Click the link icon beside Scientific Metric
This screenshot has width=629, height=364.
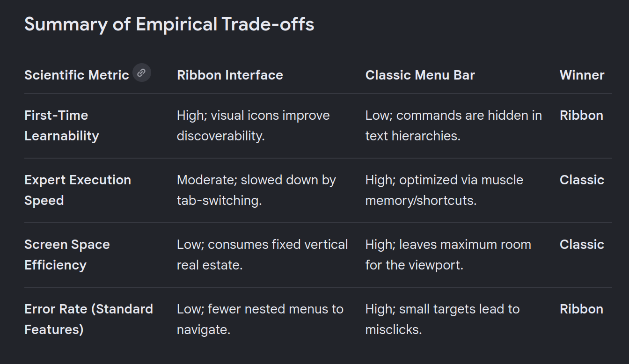[x=141, y=73]
